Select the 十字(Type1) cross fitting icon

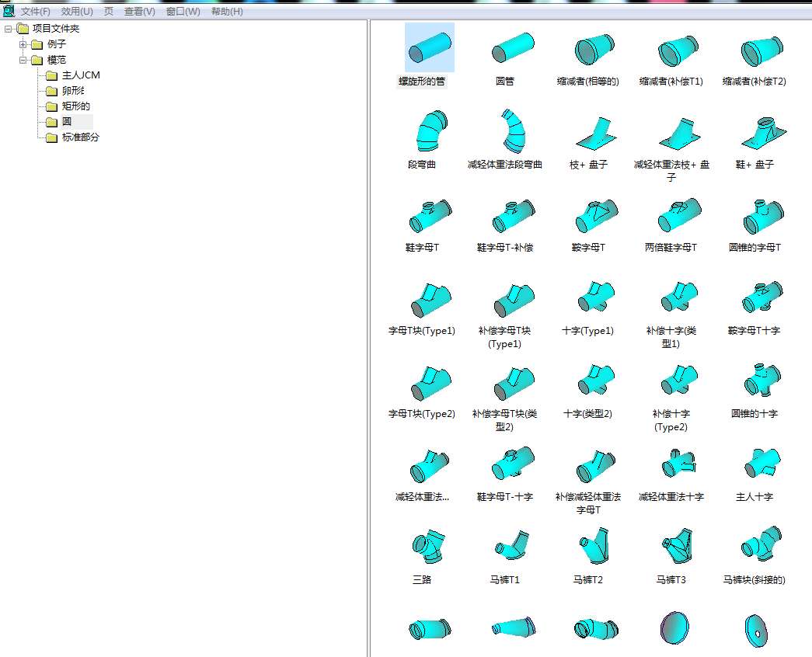(594, 299)
